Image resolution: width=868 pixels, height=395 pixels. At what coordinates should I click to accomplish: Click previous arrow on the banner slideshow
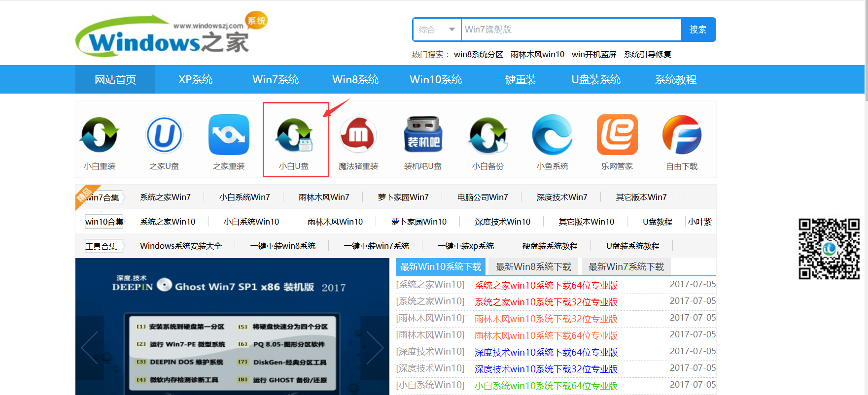click(x=90, y=348)
